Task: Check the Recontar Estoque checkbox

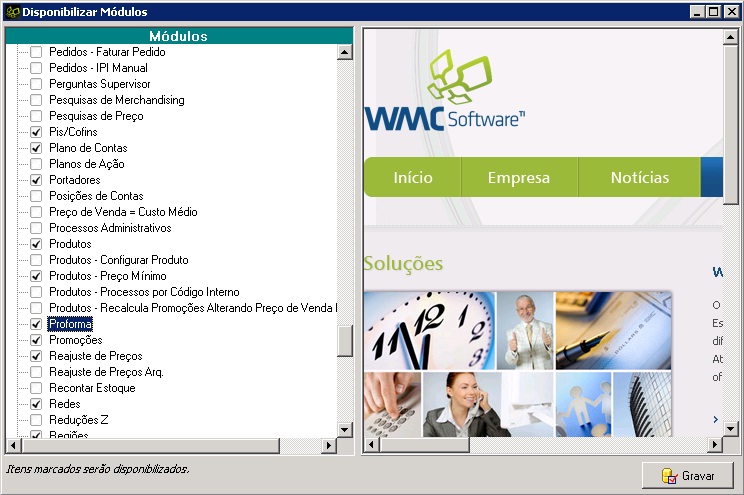Action: (36, 388)
